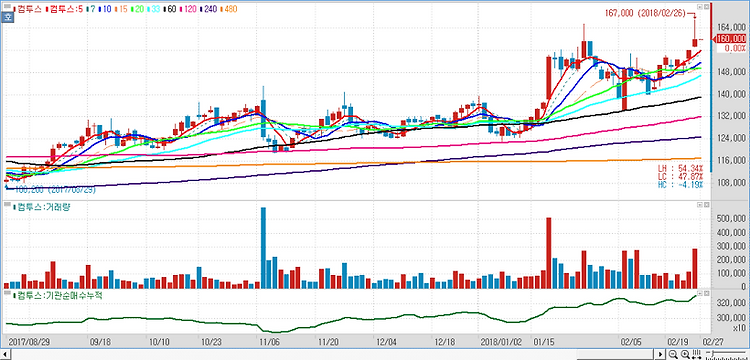Click the 'HC : -4.19%' statistic
The image size is (750, 360).
coord(680,184)
